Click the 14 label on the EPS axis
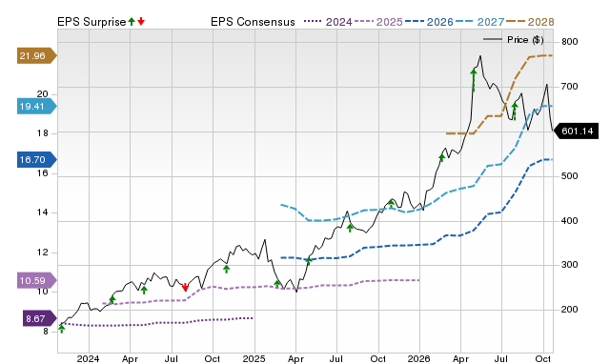 pyautogui.click(x=42, y=212)
